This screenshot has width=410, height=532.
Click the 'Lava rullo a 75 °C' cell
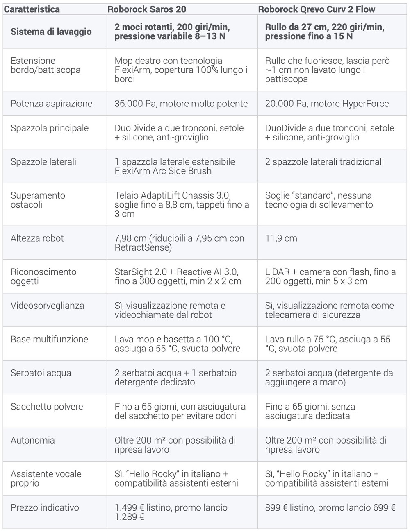click(x=328, y=344)
